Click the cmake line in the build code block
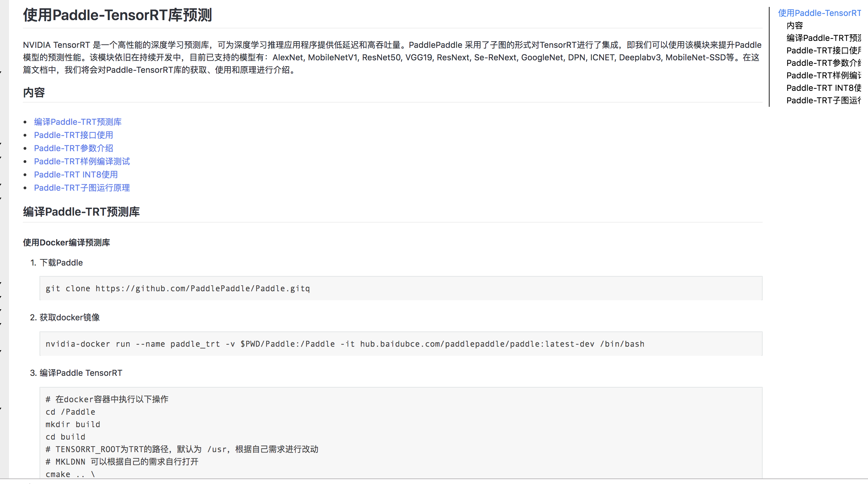This screenshot has height=484, width=868. [x=70, y=474]
